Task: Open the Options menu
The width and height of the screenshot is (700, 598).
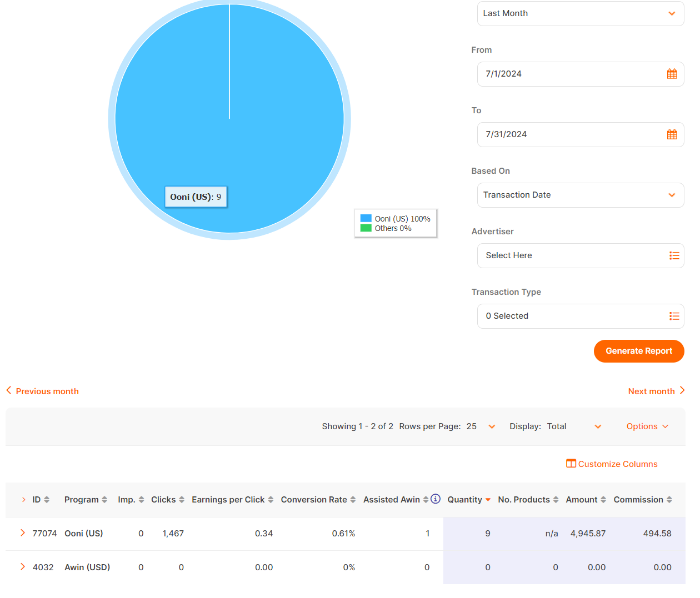Action: (648, 426)
